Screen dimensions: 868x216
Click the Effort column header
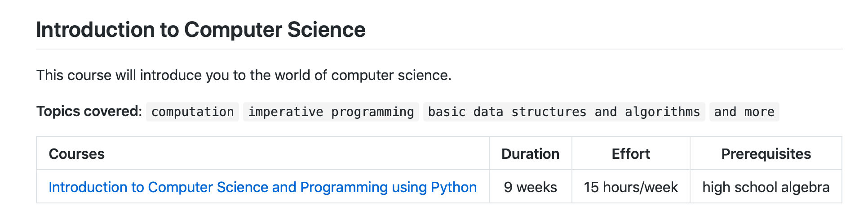click(631, 154)
